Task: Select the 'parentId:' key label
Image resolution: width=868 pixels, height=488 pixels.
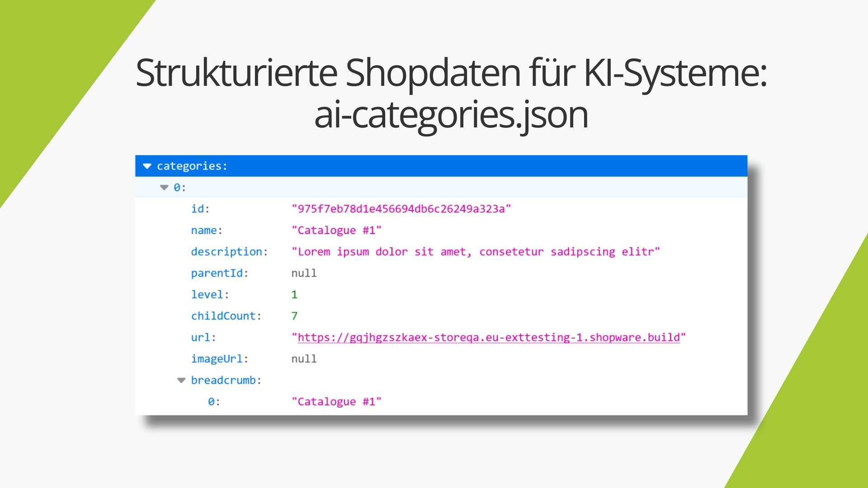Action: pos(220,273)
